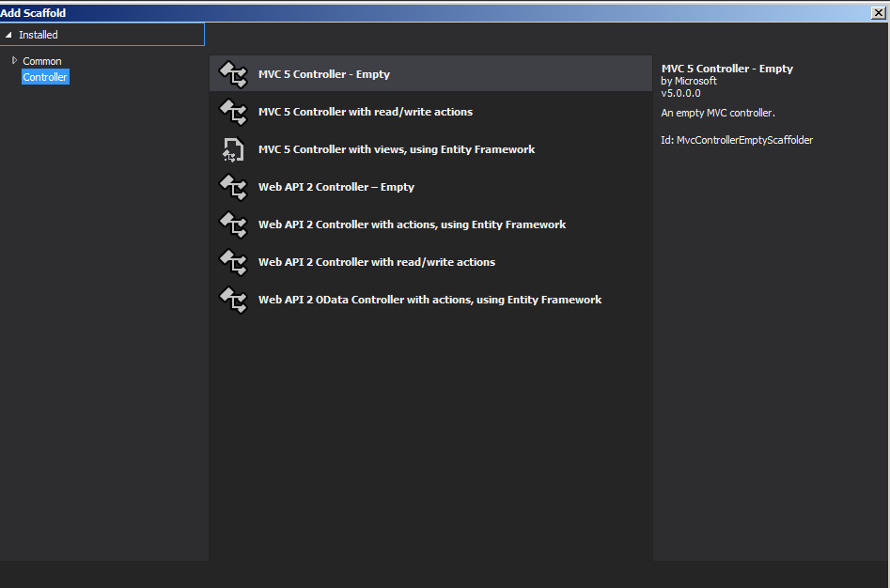Choose "MVC 5 Controller with read/write actions"
This screenshot has height=588, width=890.
click(366, 112)
